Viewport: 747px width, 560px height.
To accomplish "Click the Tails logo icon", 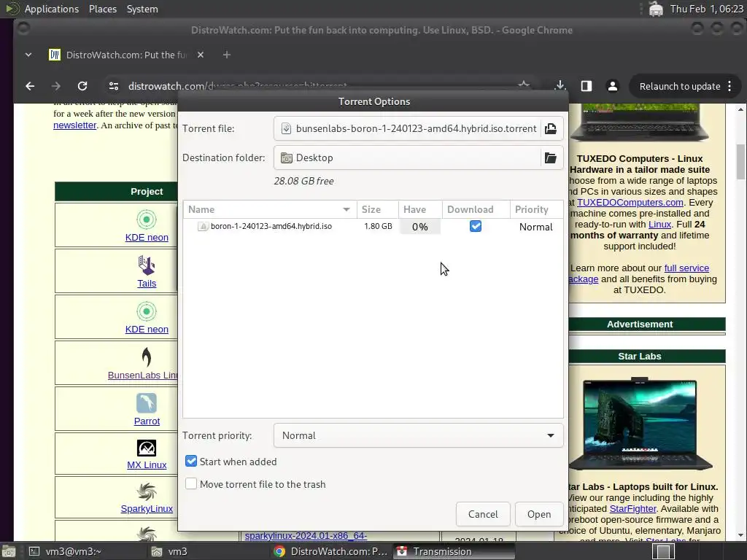I will click(x=146, y=265).
